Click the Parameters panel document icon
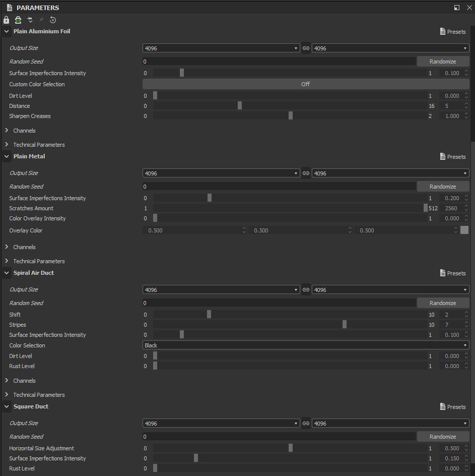This screenshot has width=475, height=476. coord(10,8)
